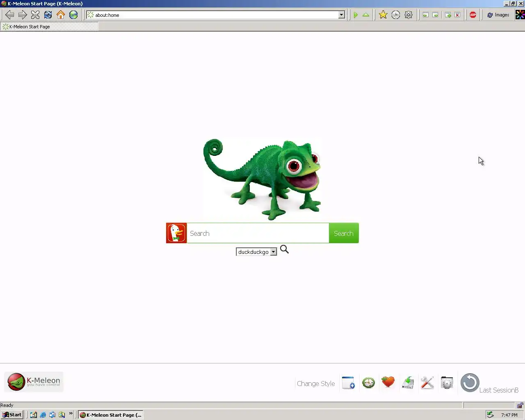Open a new tab with the plus icon

(x=448, y=15)
